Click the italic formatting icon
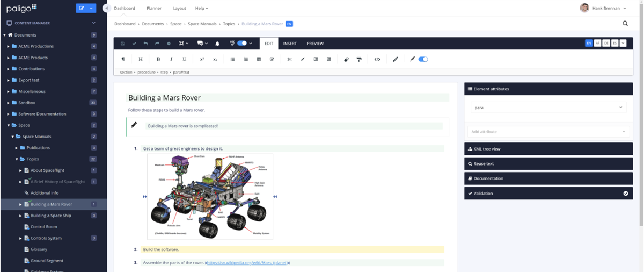The image size is (644, 272). (x=171, y=59)
